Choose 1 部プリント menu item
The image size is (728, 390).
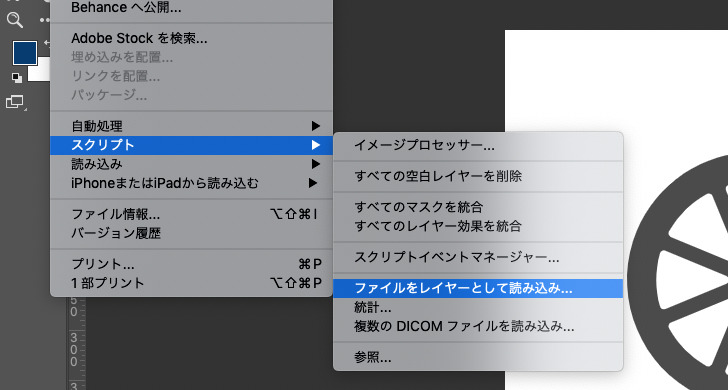point(191,283)
